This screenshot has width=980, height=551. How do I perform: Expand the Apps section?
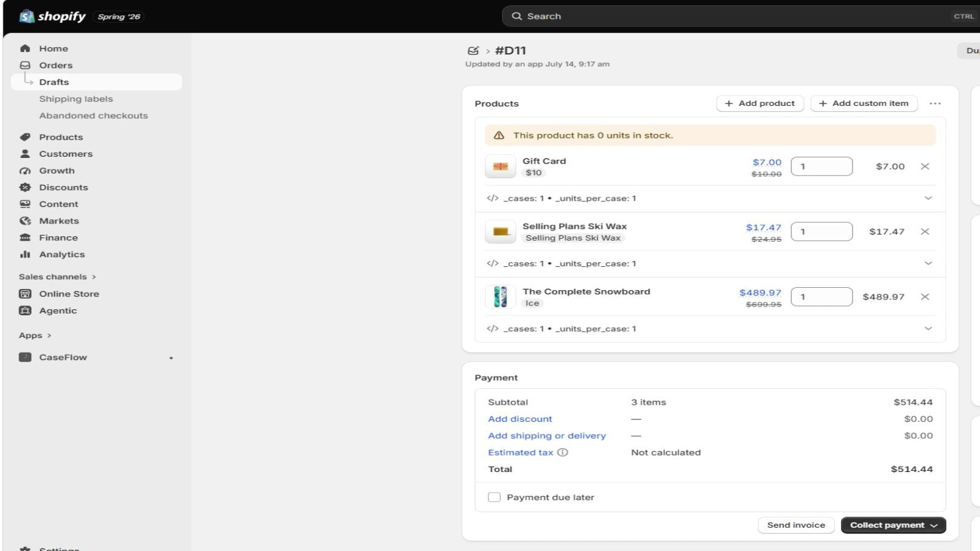point(35,335)
